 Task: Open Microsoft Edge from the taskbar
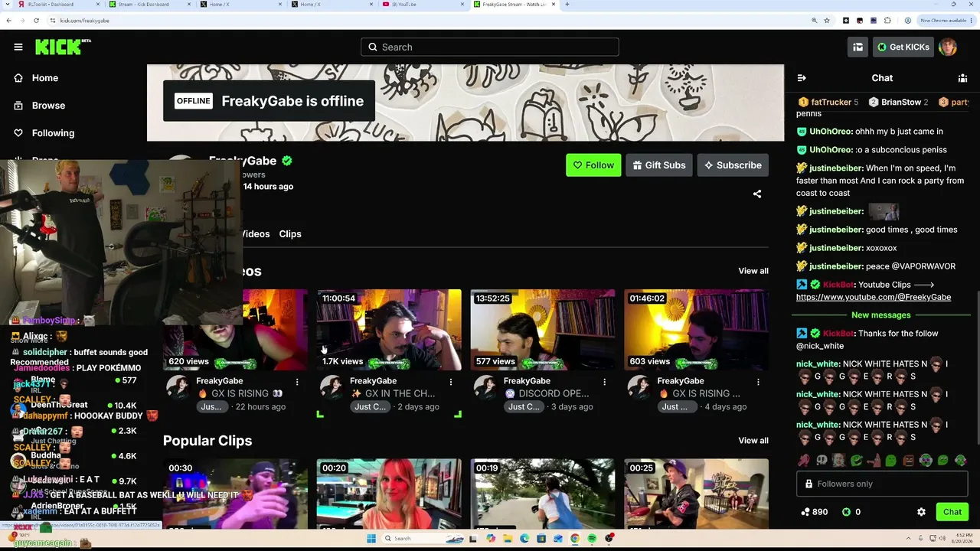[524, 539]
